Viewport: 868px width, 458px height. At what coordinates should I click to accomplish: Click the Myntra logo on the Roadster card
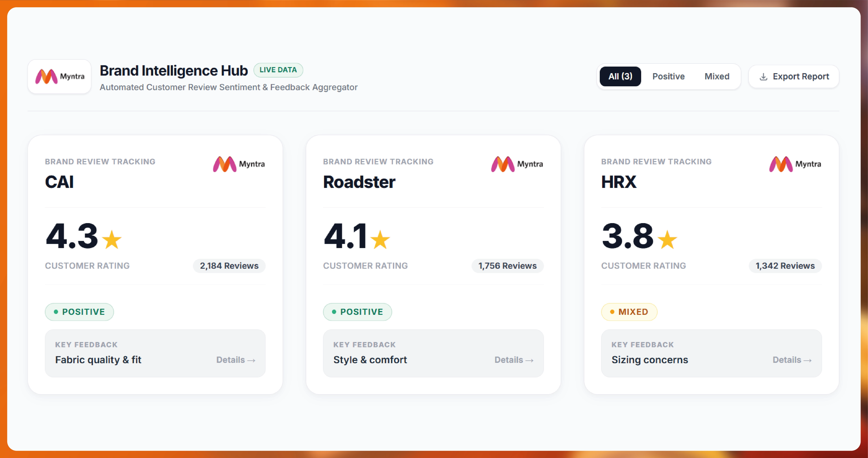(517, 164)
